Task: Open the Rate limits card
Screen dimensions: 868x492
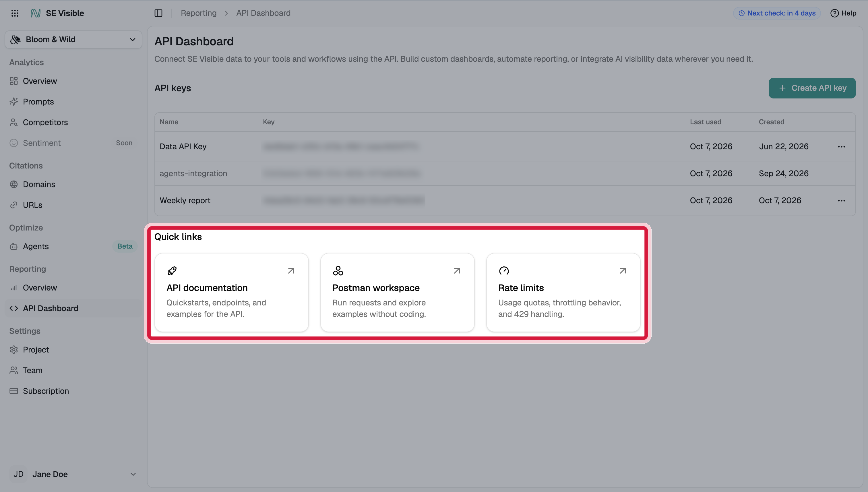Action: pos(563,292)
